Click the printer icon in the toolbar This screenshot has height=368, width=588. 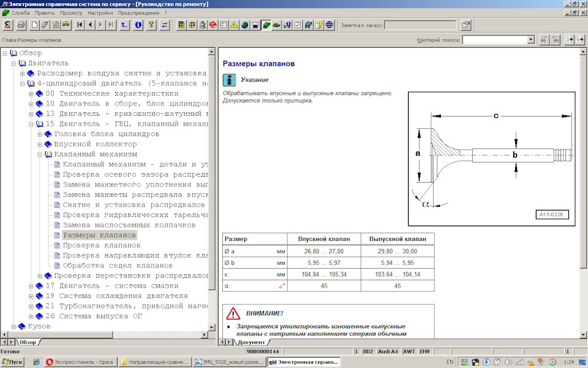pyautogui.click(x=21, y=25)
